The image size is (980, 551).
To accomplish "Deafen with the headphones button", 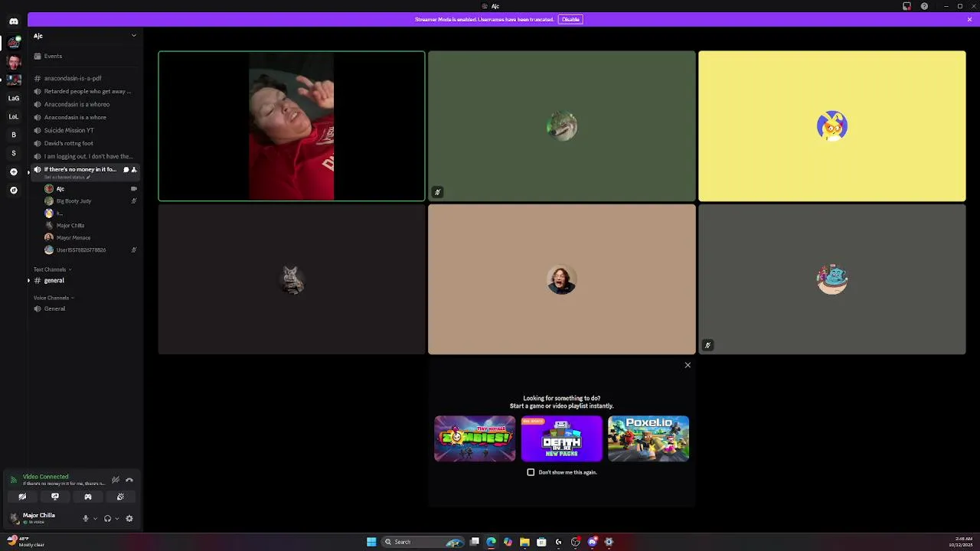I will (x=107, y=518).
